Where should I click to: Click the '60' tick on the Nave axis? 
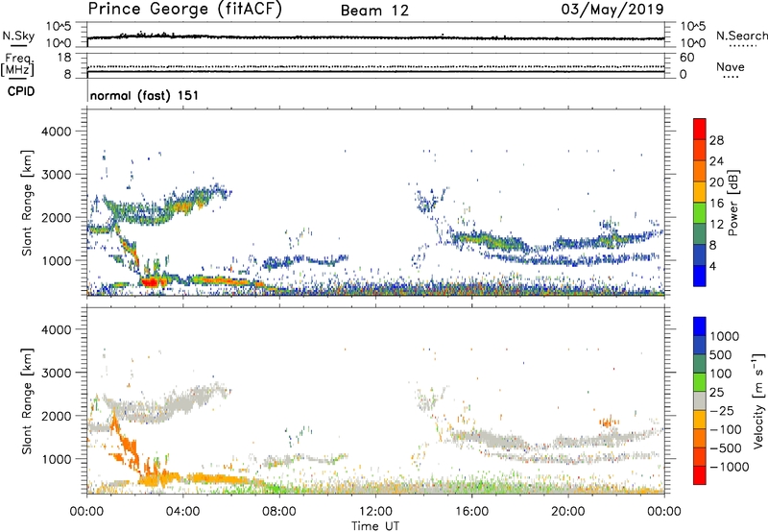click(x=686, y=58)
